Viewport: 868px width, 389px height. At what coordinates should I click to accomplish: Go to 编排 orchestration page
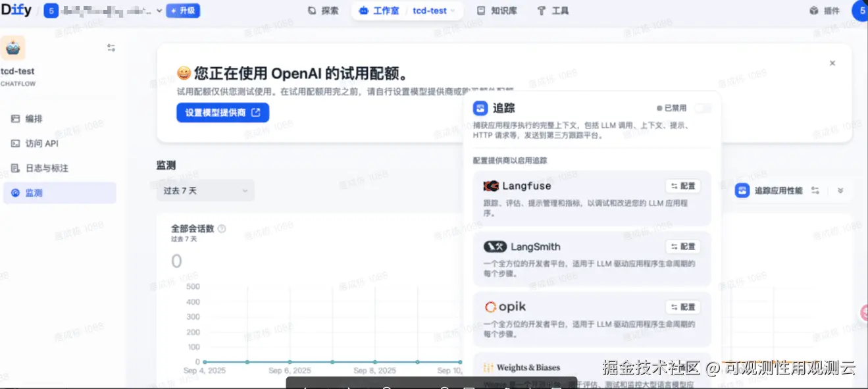(59, 118)
